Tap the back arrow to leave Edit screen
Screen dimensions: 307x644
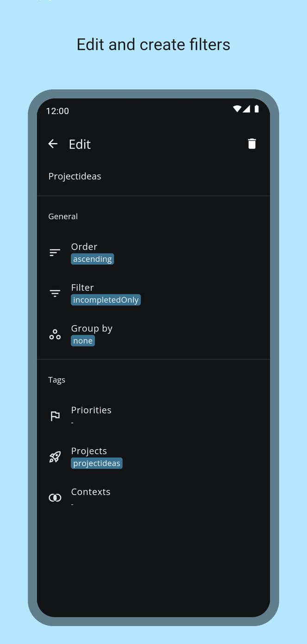(x=52, y=144)
